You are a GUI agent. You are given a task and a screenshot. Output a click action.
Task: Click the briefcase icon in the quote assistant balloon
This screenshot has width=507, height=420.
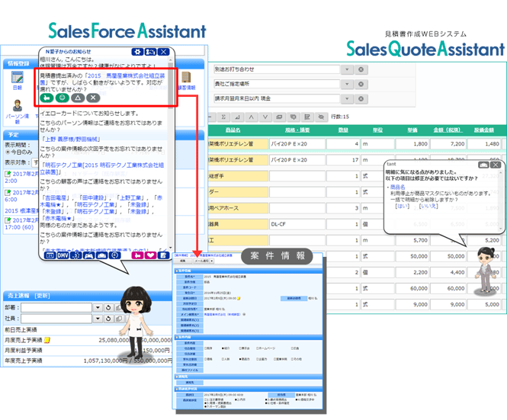pyautogui.click(x=483, y=165)
